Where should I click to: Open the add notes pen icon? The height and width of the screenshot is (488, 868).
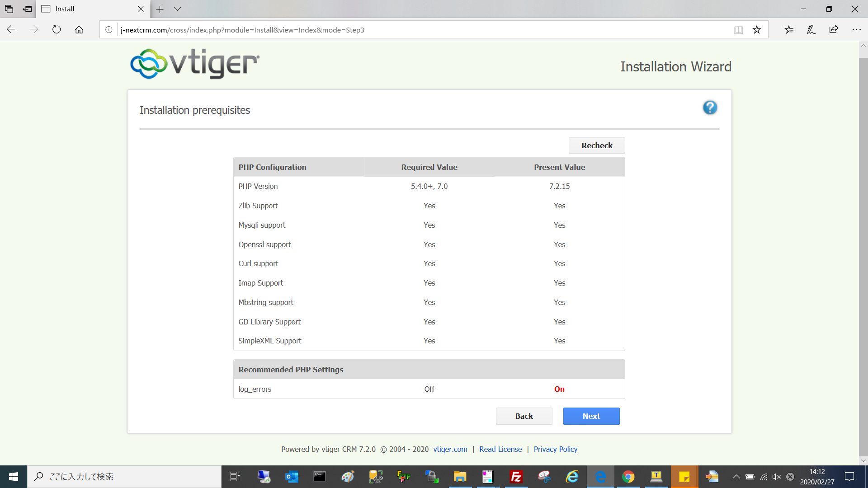811,30
